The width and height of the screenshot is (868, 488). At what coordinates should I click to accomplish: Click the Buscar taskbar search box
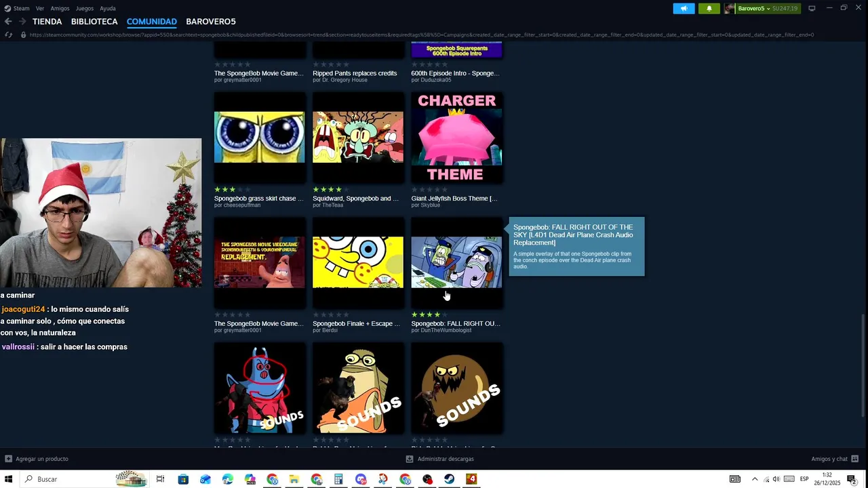pos(85,479)
